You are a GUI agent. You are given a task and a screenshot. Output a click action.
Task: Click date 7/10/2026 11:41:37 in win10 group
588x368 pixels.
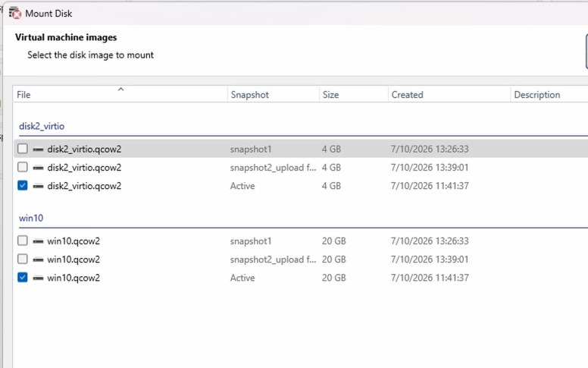tap(430, 278)
